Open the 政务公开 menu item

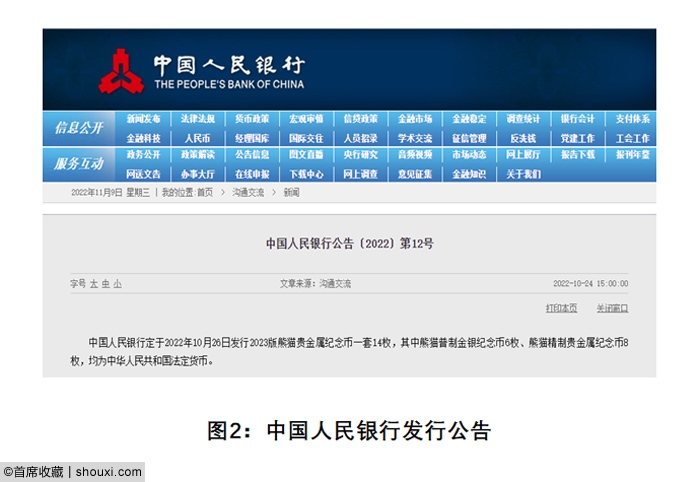[x=143, y=155]
